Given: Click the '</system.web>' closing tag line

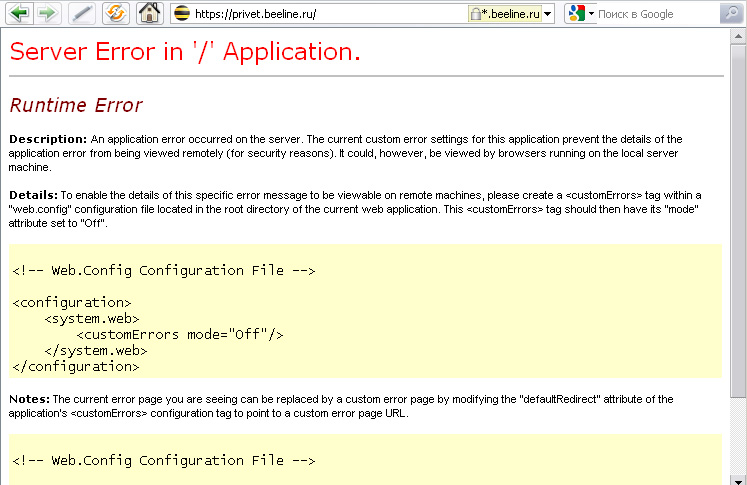Looking at the screenshot, I should (96, 351).
